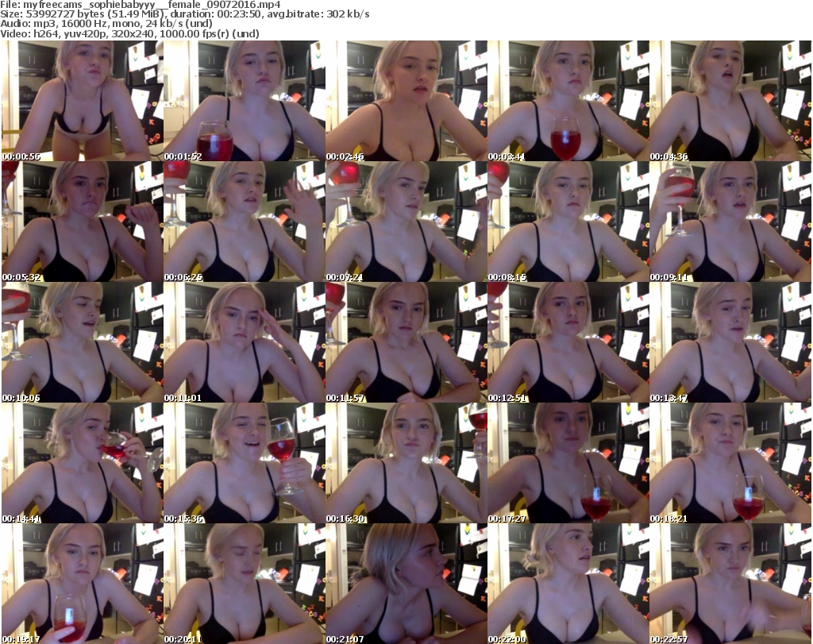Open the frame at 00:09:11
This screenshot has height=644, width=813.
tap(730, 222)
